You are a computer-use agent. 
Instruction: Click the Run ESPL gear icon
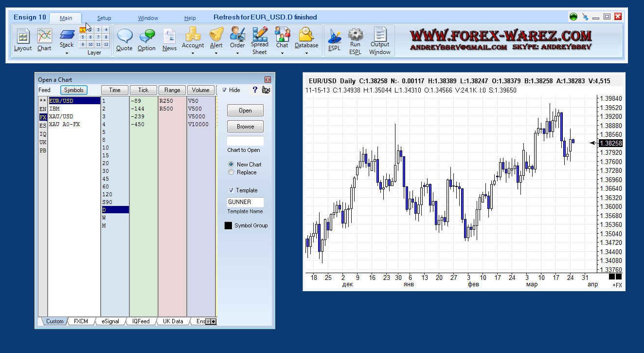(x=356, y=34)
